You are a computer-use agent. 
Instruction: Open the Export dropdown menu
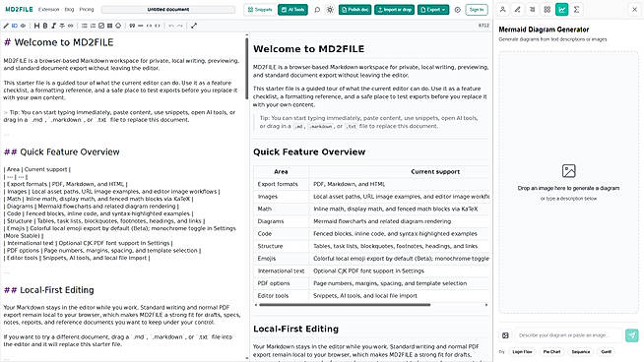[433, 10]
